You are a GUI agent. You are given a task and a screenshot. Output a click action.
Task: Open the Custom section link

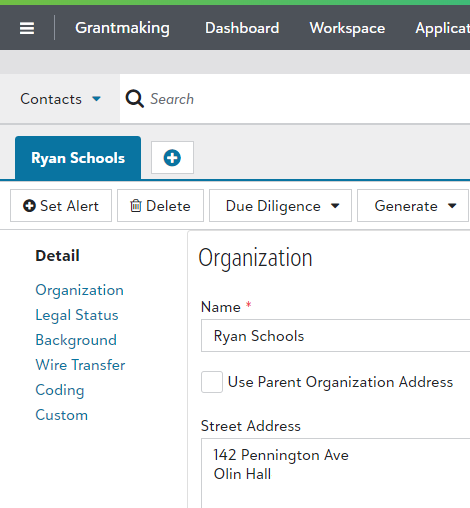pos(62,415)
